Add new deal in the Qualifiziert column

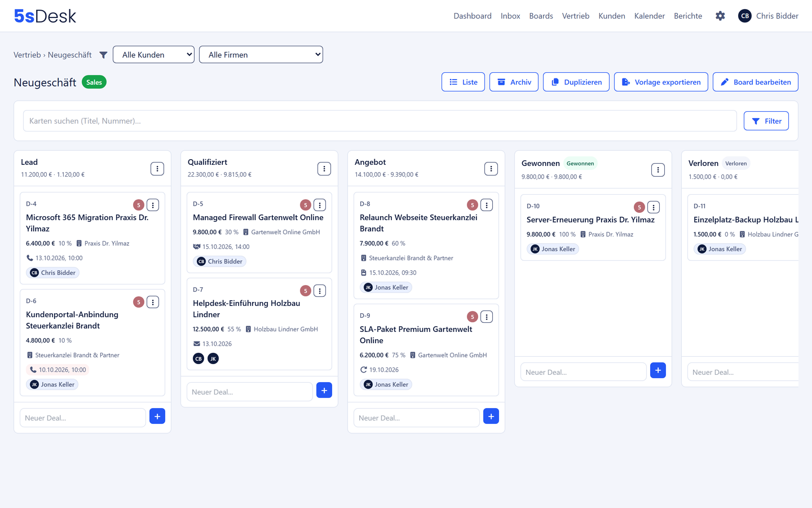pos(324,391)
